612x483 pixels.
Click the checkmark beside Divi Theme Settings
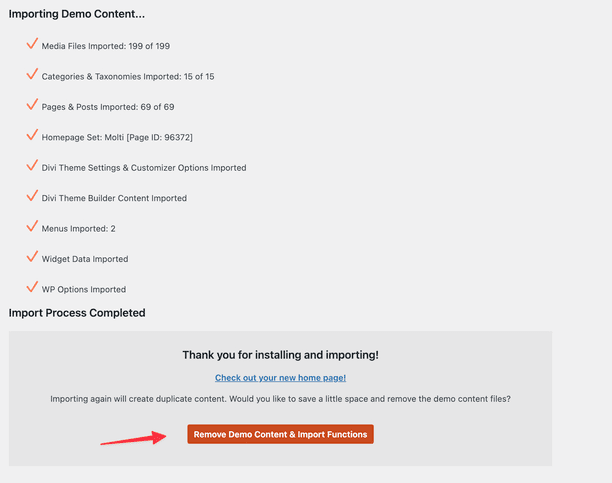(x=32, y=165)
